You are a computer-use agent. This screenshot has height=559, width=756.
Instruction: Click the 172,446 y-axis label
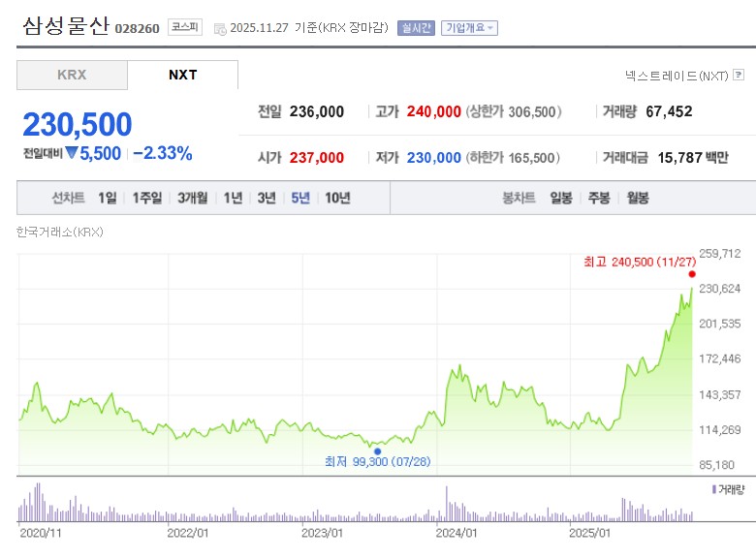(x=720, y=358)
